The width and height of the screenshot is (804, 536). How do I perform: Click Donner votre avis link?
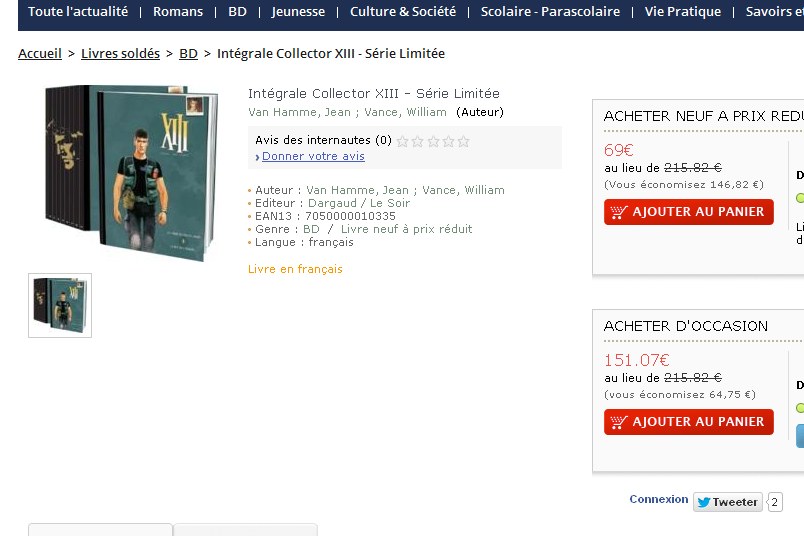coord(313,156)
